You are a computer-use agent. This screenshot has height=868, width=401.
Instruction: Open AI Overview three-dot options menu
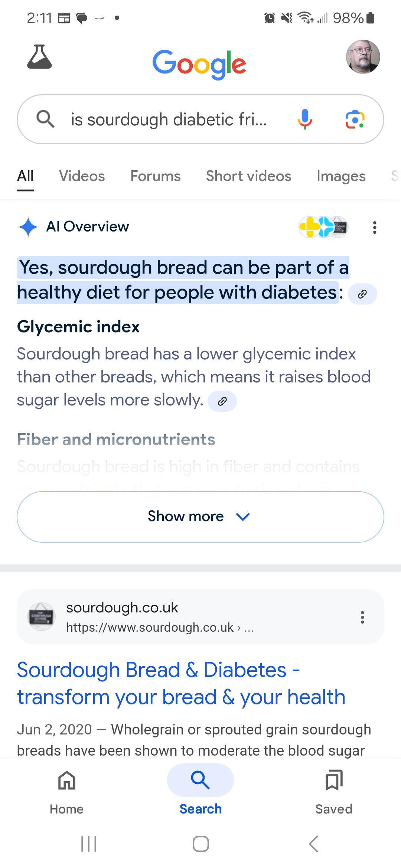375,227
